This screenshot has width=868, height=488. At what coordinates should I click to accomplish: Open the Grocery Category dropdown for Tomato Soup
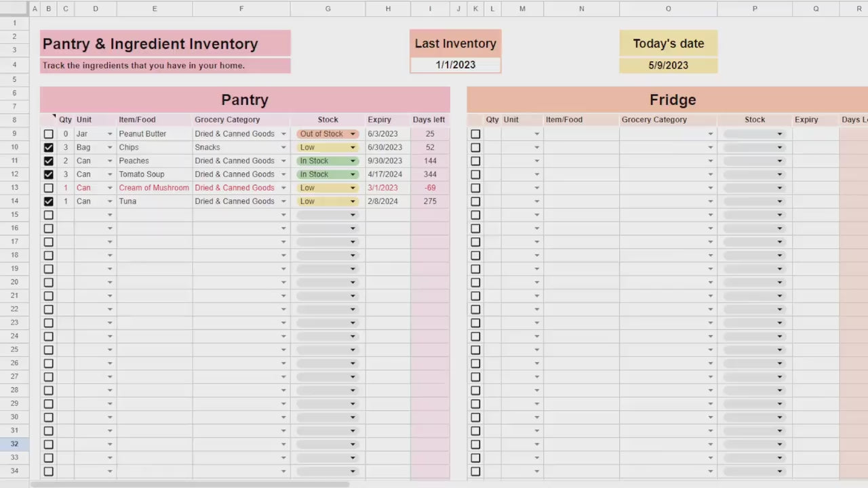(x=283, y=174)
